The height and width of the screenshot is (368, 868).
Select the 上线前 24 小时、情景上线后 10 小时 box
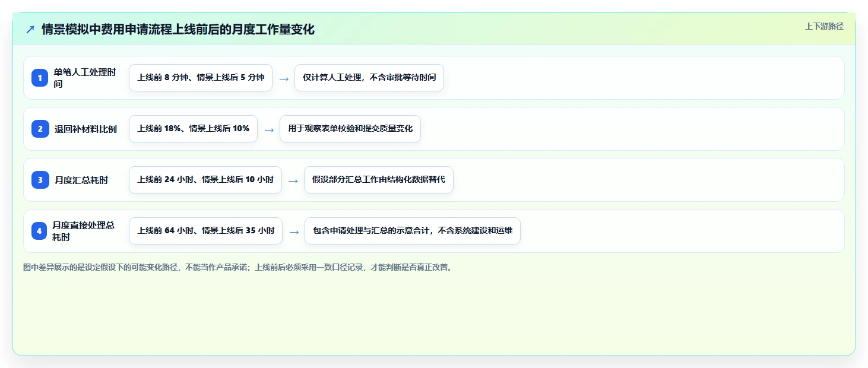[x=205, y=180]
